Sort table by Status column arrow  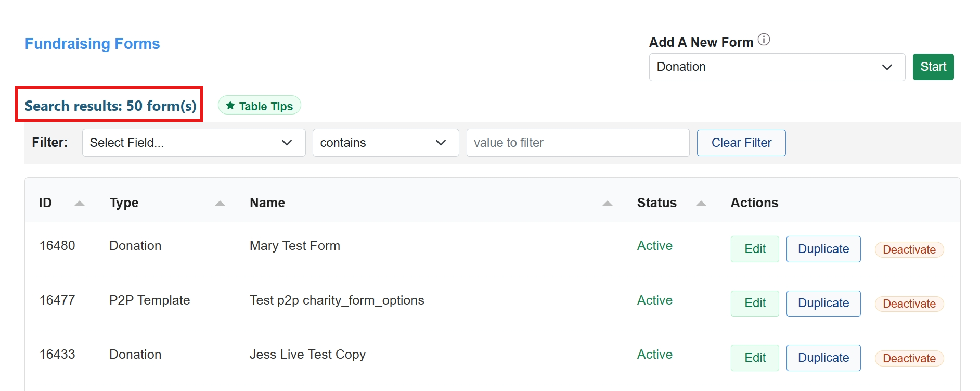[701, 203]
